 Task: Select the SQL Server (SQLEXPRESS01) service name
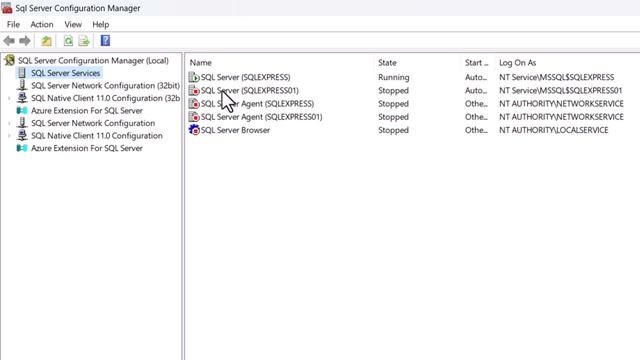point(249,90)
